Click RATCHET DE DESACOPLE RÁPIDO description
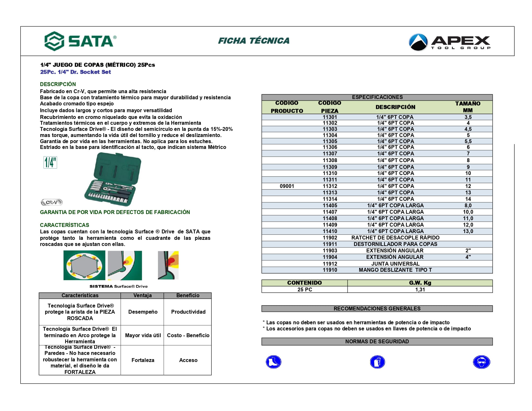The height and width of the screenshot is (411, 532). pyautogui.click(x=396, y=238)
